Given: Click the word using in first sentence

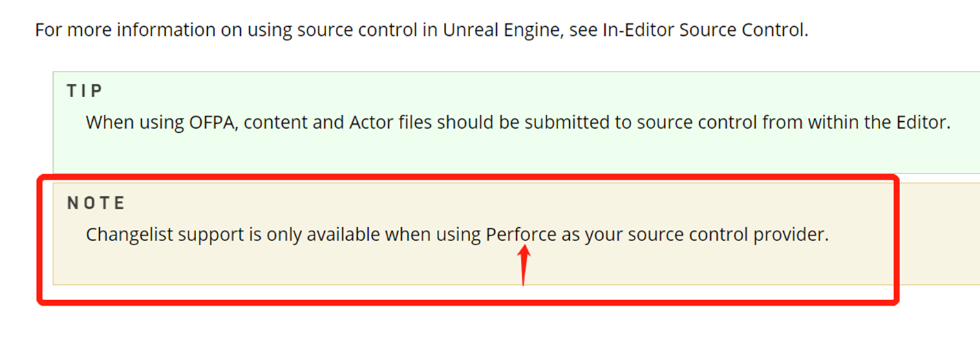Looking at the screenshot, I should pyautogui.click(x=262, y=31).
